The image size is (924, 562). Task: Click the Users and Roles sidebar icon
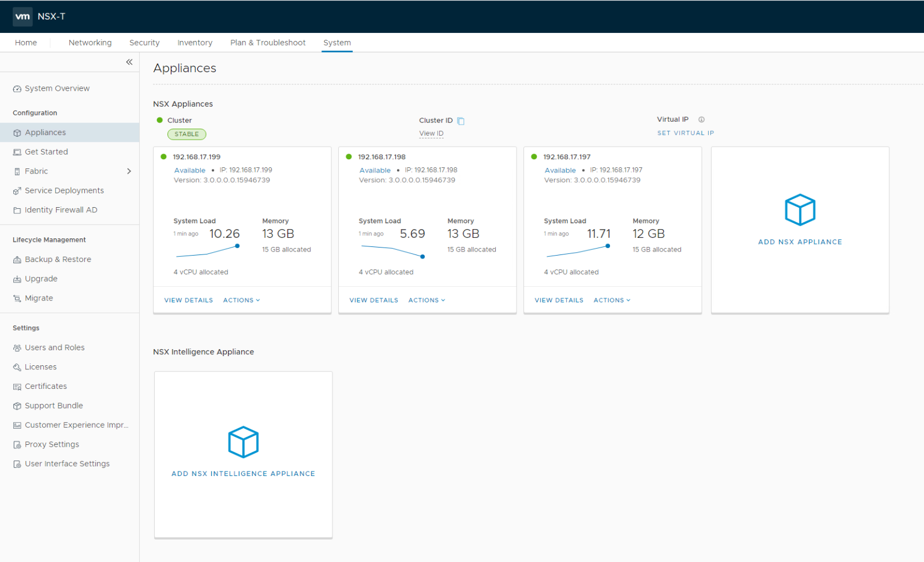click(x=17, y=347)
